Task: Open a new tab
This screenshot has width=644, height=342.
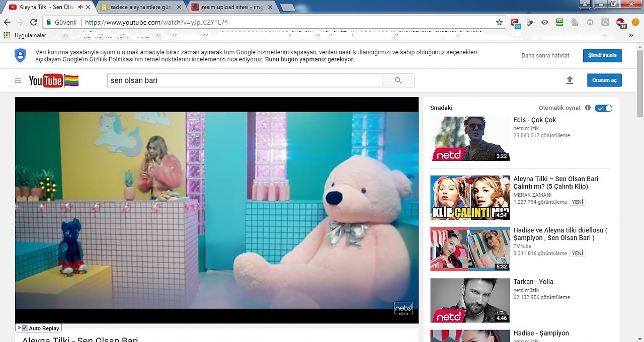Action: coord(287,8)
